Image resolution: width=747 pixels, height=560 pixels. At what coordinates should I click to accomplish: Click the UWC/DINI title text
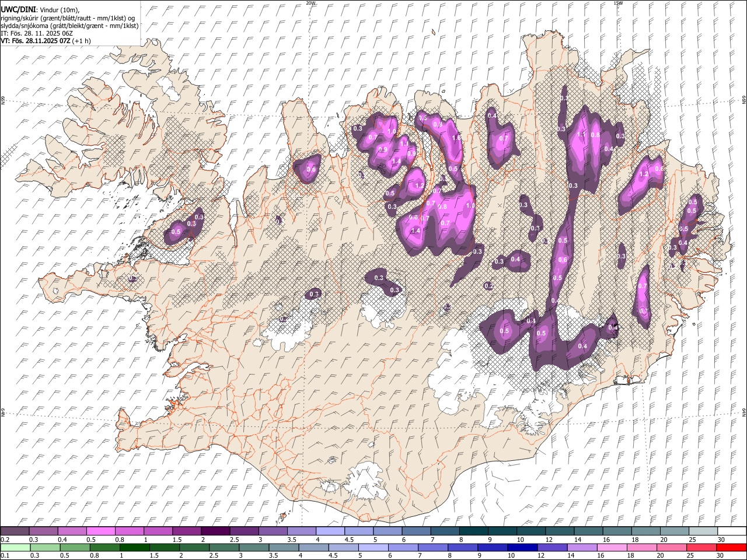(18, 10)
